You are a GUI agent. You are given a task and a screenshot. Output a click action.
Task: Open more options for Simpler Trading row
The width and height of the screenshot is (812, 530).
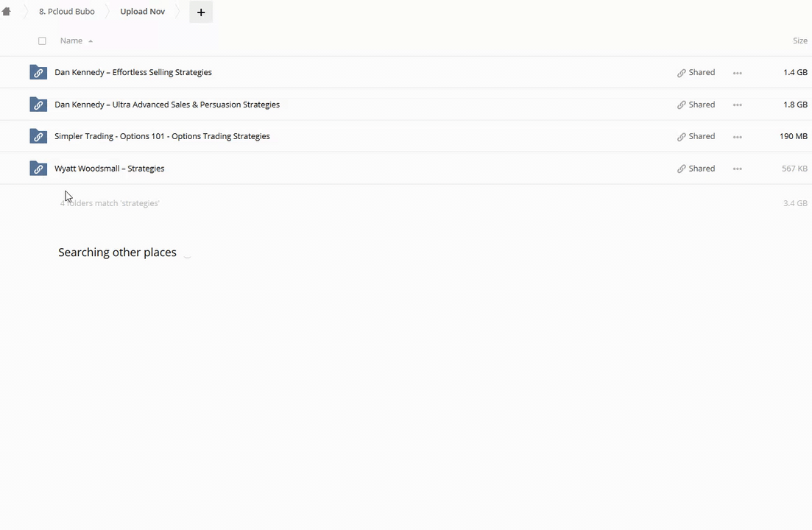[737, 137]
